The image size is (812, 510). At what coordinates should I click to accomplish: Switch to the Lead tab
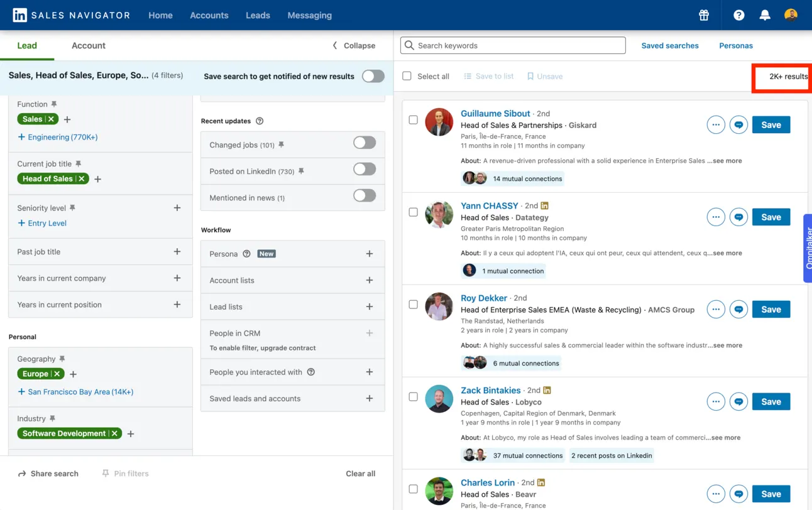(x=27, y=45)
